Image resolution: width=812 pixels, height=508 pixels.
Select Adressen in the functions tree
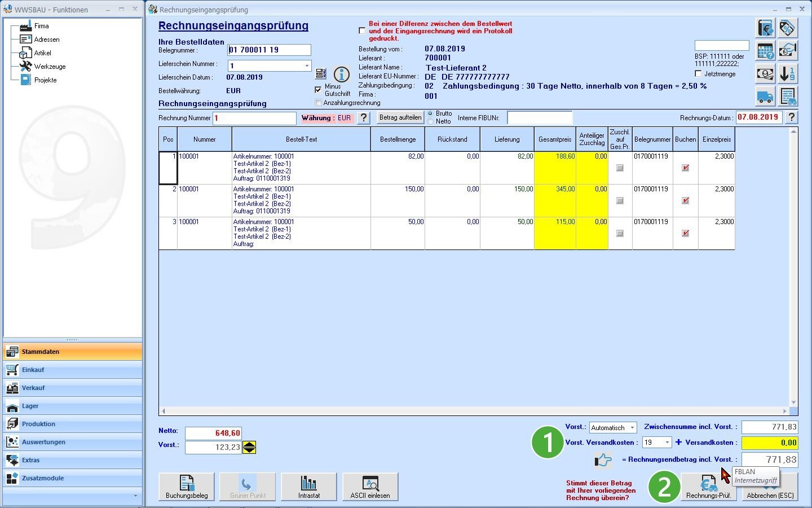click(x=46, y=40)
